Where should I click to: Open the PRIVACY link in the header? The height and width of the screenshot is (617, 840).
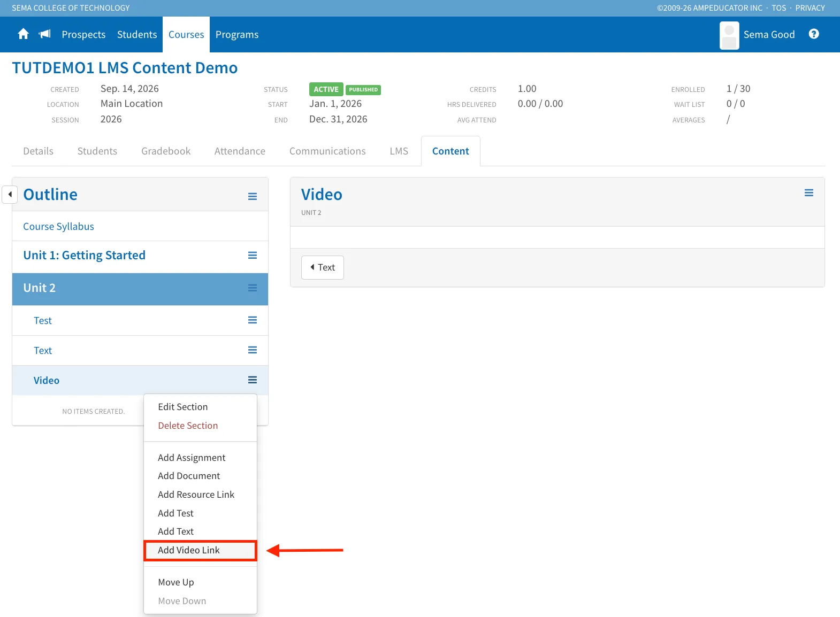pyautogui.click(x=810, y=8)
